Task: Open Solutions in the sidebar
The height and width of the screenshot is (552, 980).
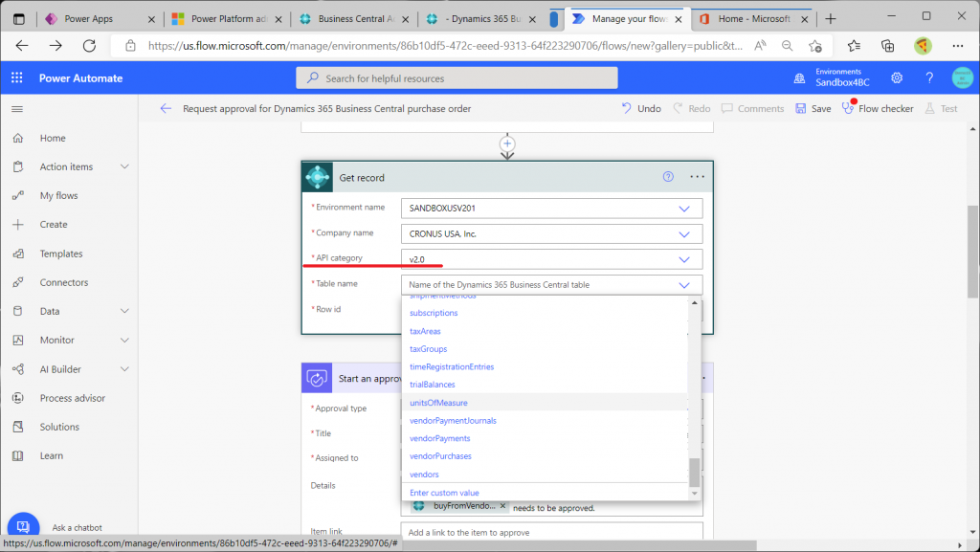Action: coord(59,427)
